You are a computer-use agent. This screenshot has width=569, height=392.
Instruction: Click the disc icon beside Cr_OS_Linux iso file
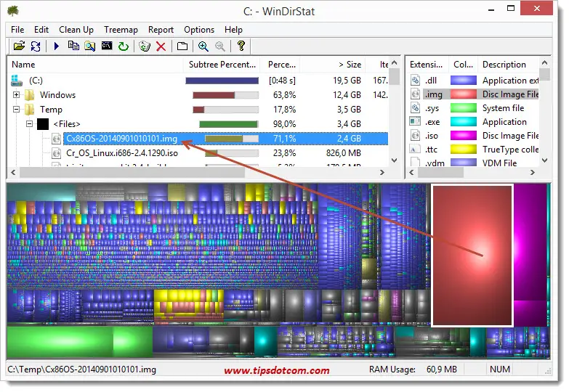[56, 153]
